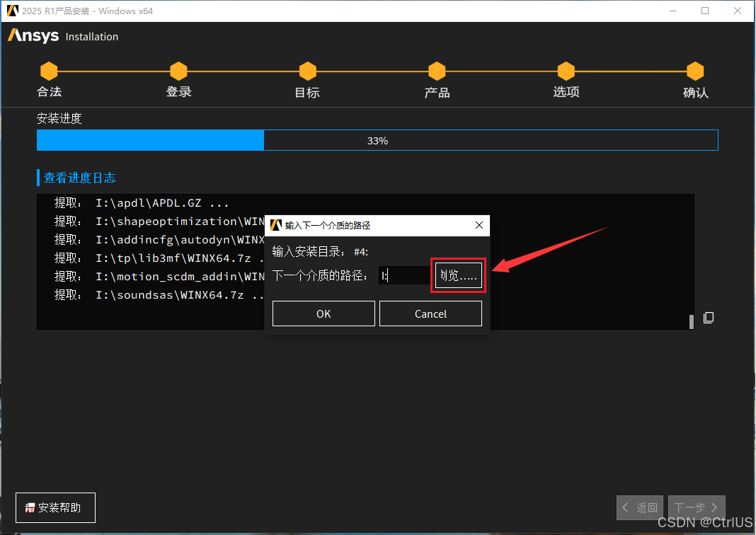Viewport: 756px width, 535px height.
Task: Select log line I:\apdl\APDL.GZ
Action: point(142,203)
